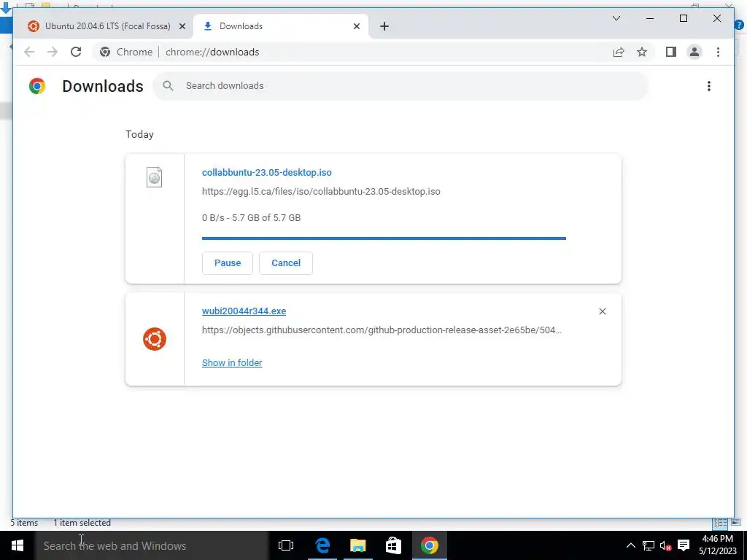Viewport: 747px width, 560px height.
Task: Focus the Search downloads field
Action: coord(400,86)
